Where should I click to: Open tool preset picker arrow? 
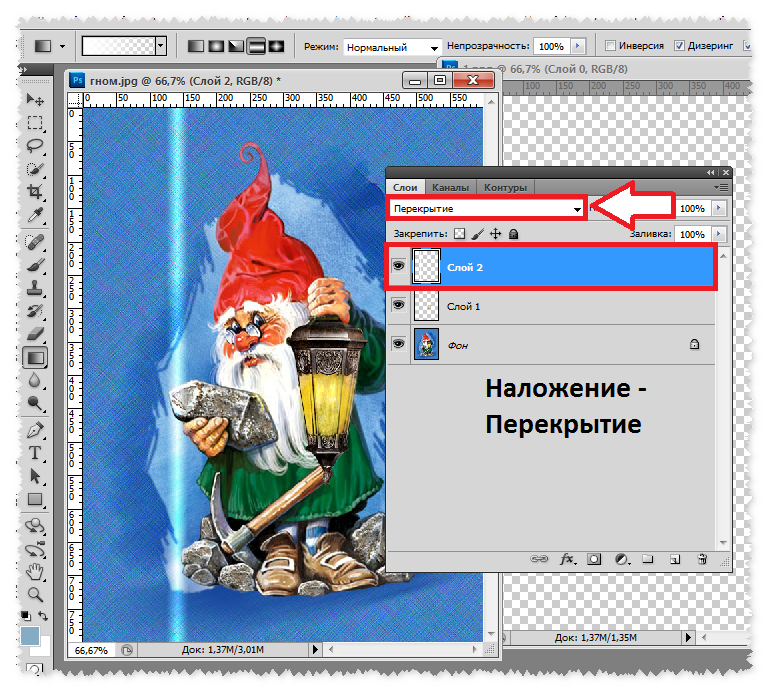pyautogui.click(x=62, y=47)
